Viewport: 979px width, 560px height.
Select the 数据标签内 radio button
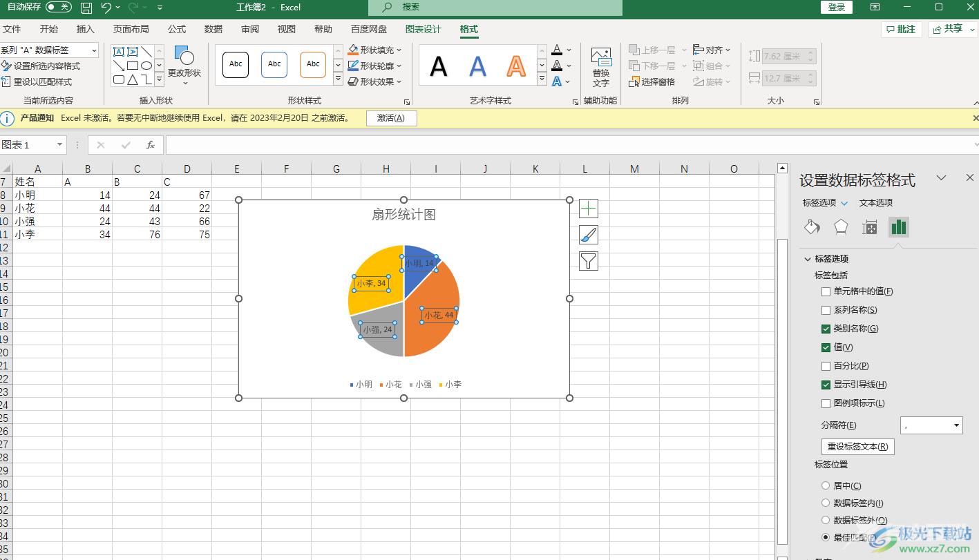coord(826,503)
